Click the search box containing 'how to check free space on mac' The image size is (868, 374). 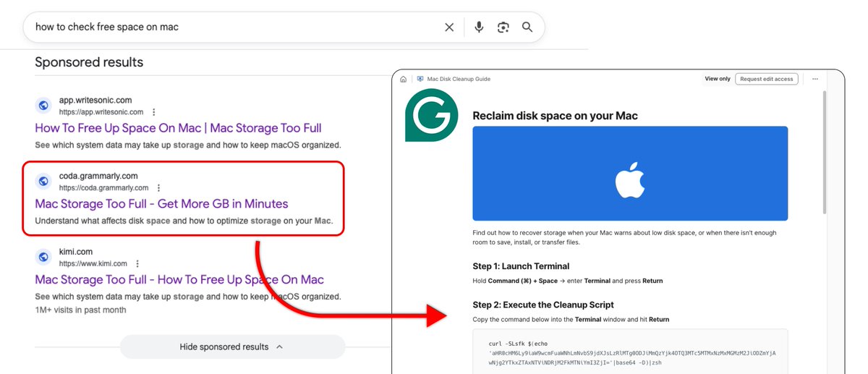pos(284,27)
